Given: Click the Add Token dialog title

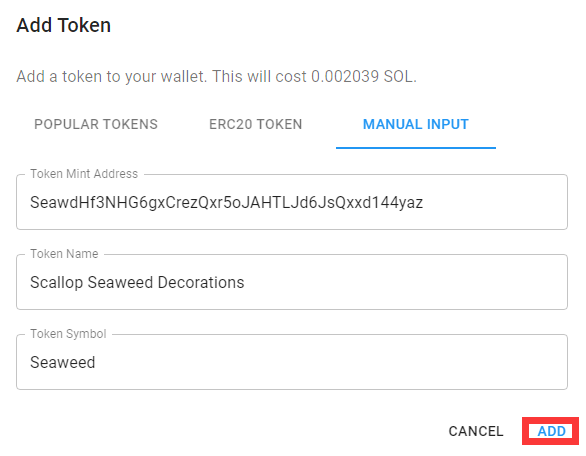Looking at the screenshot, I should (64, 25).
